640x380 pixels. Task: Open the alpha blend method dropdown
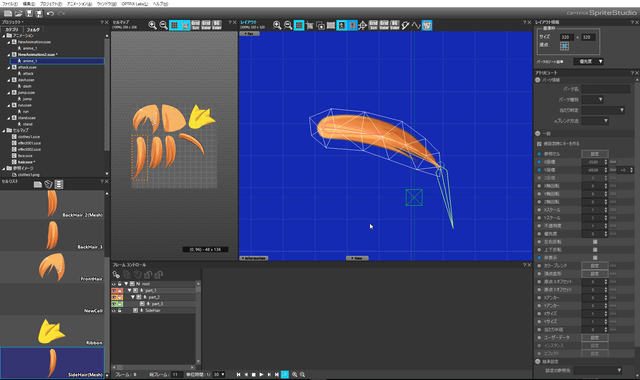click(x=595, y=121)
